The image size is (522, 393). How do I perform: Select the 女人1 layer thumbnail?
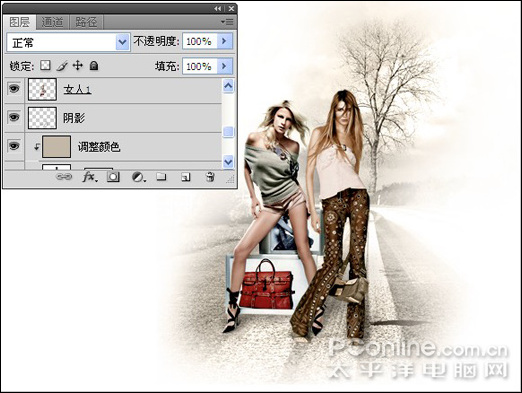[42, 89]
